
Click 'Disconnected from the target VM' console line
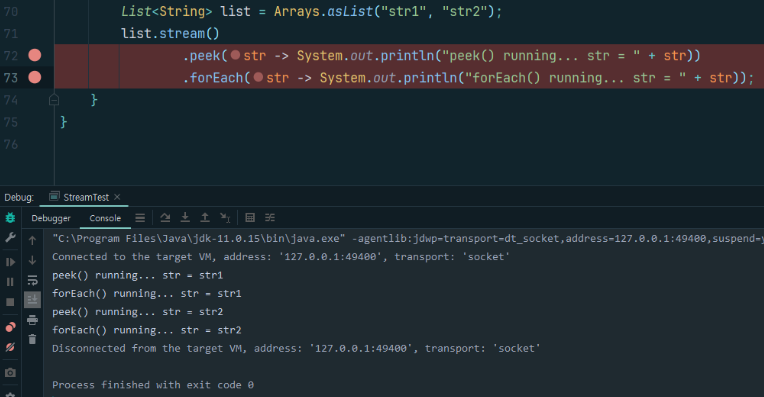(x=296, y=348)
